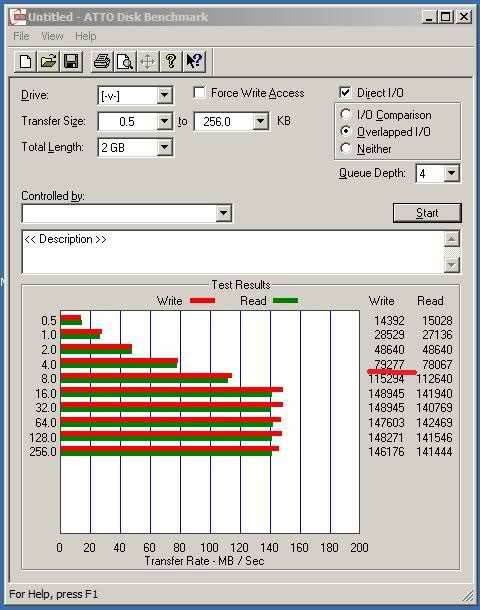Click the write value 115294
The image size is (480, 610).
tap(386, 379)
